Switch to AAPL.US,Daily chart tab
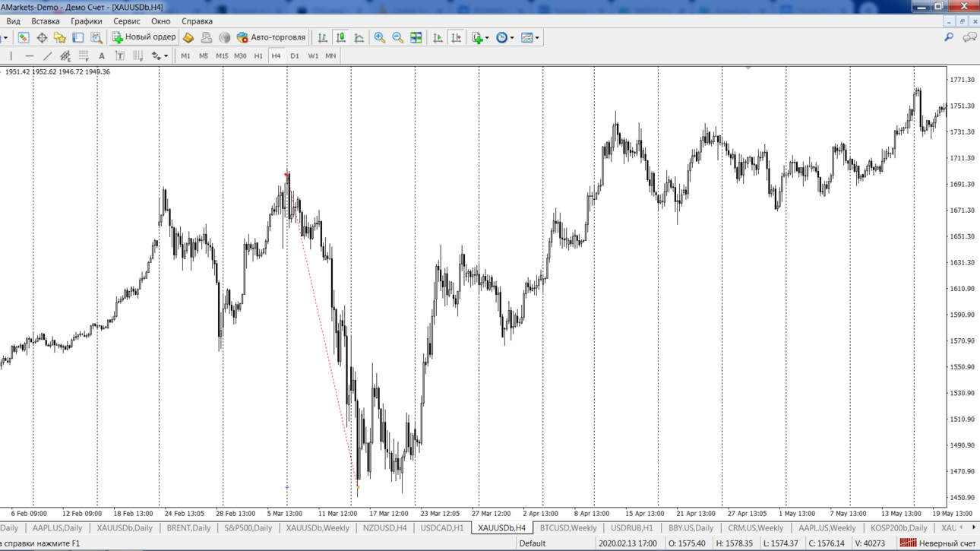 click(57, 528)
